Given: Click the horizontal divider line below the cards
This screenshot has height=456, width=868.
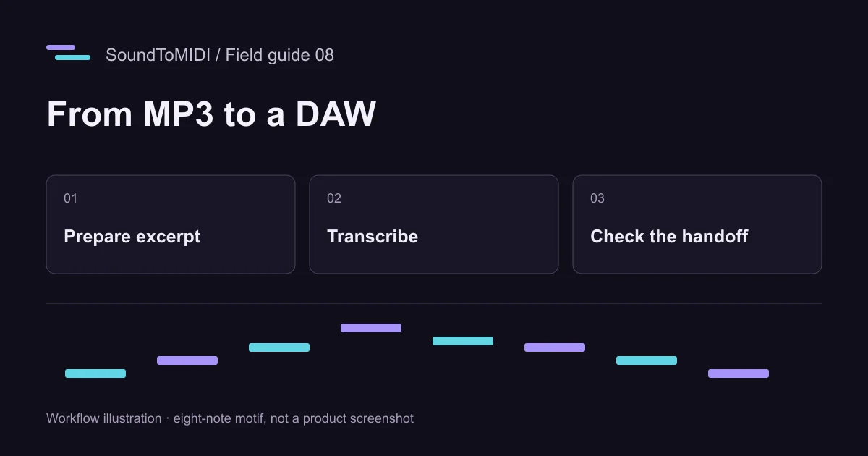Looking at the screenshot, I should tap(434, 303).
